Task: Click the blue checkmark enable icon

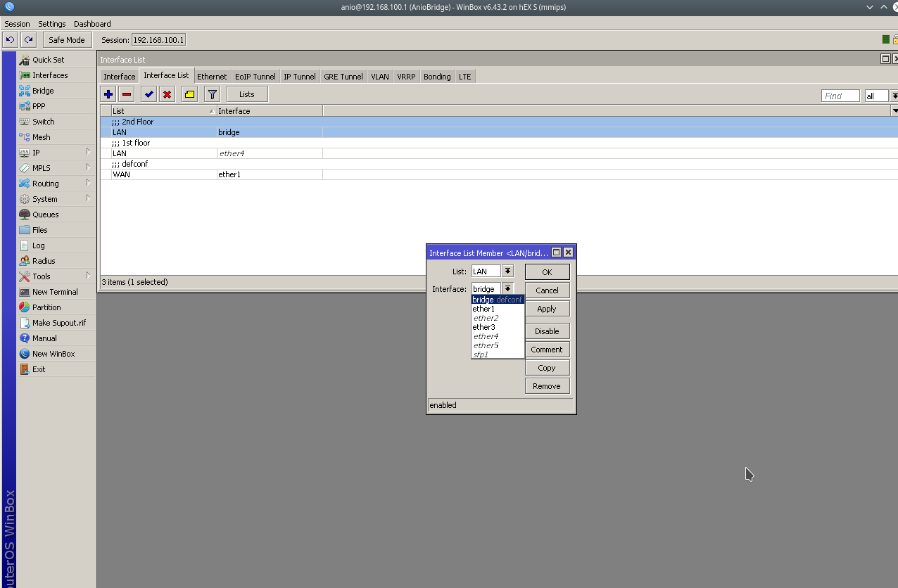Action: 148,94
